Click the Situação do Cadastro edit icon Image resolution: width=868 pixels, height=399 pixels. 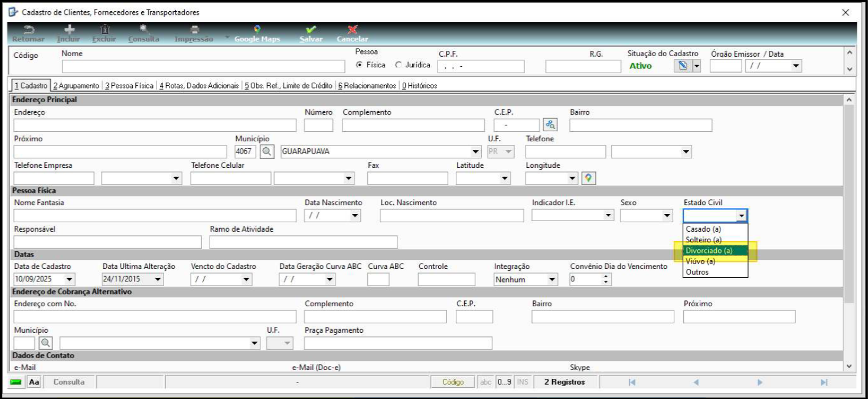click(682, 66)
